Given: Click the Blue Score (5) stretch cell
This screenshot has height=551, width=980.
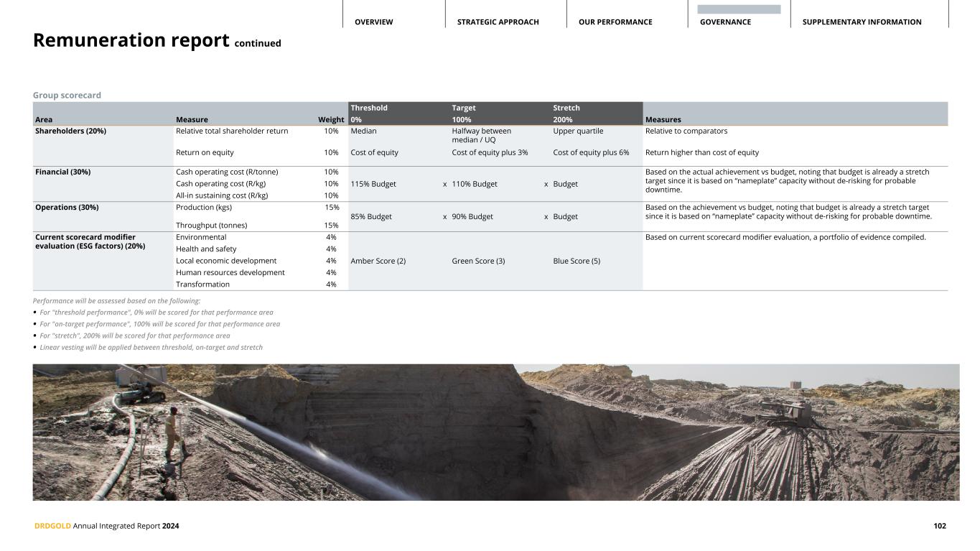Looking at the screenshot, I should point(577,261).
